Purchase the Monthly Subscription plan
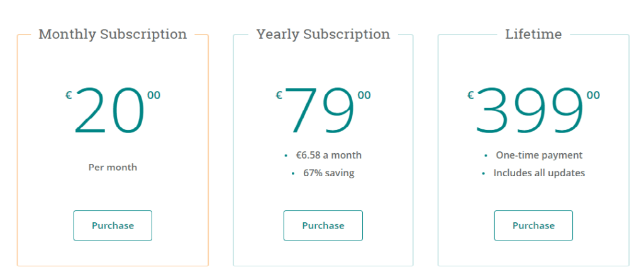Image resolution: width=644 pixels, height=270 pixels. point(113,225)
